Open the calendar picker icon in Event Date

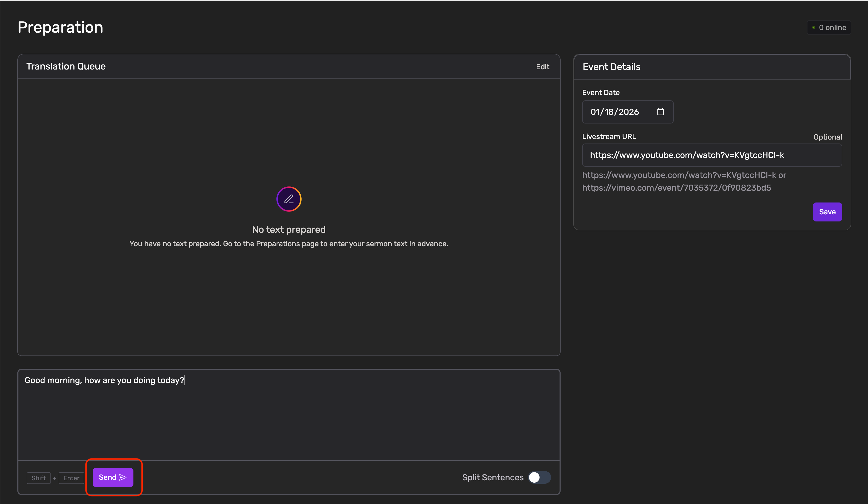click(660, 112)
